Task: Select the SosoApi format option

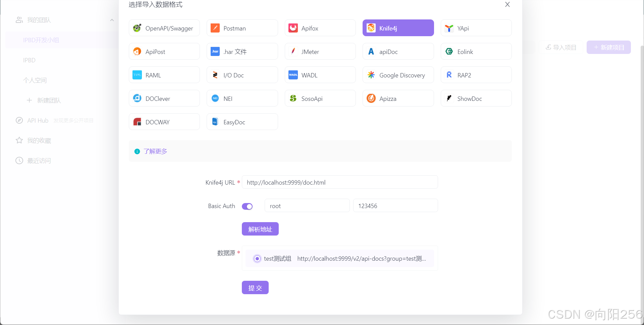Action: pyautogui.click(x=320, y=99)
